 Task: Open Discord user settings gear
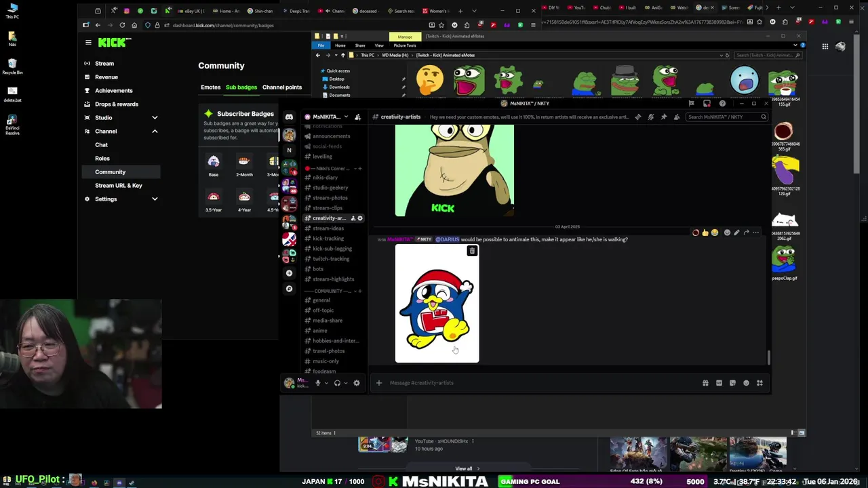click(357, 383)
